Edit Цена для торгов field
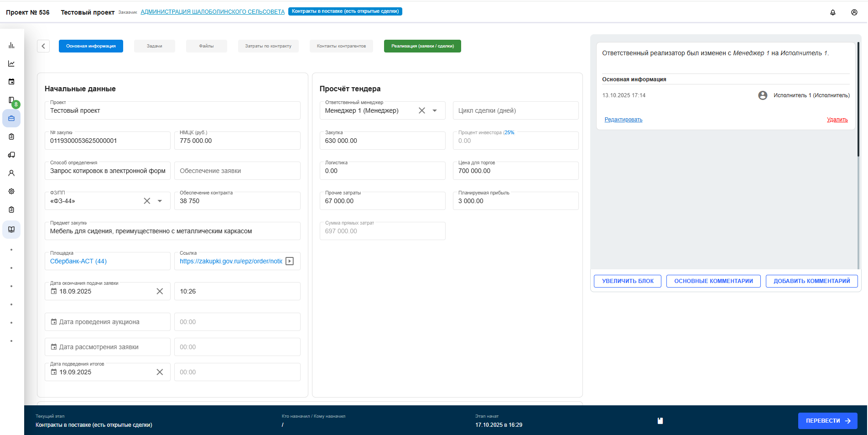Image resolution: width=868 pixels, height=435 pixels. click(515, 171)
